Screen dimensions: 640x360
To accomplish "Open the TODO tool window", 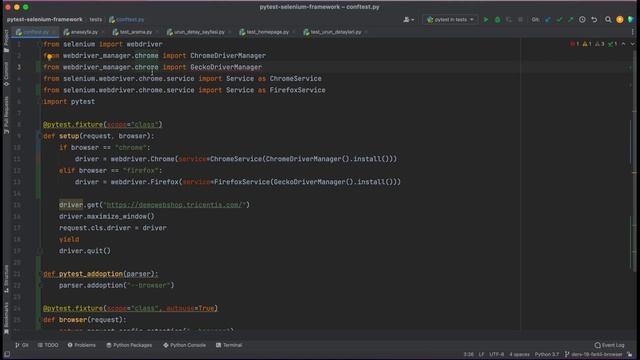I will [48, 345].
